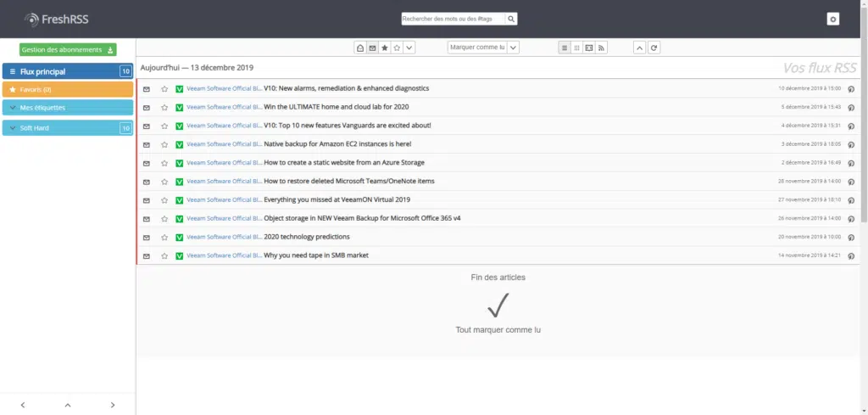This screenshot has width=868, height=415.
Task: Toggle read envelope on V10: New alarms row
Action: point(147,88)
